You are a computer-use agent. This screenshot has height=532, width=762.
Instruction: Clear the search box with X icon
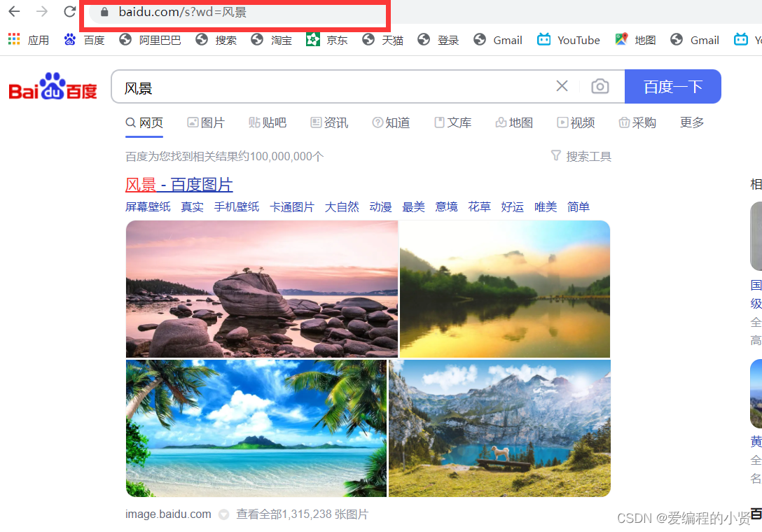[x=562, y=86]
